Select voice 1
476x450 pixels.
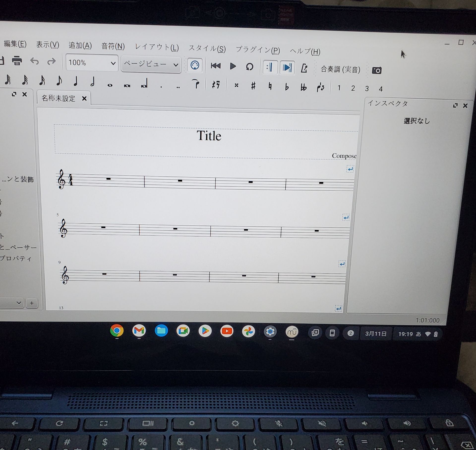(x=339, y=88)
